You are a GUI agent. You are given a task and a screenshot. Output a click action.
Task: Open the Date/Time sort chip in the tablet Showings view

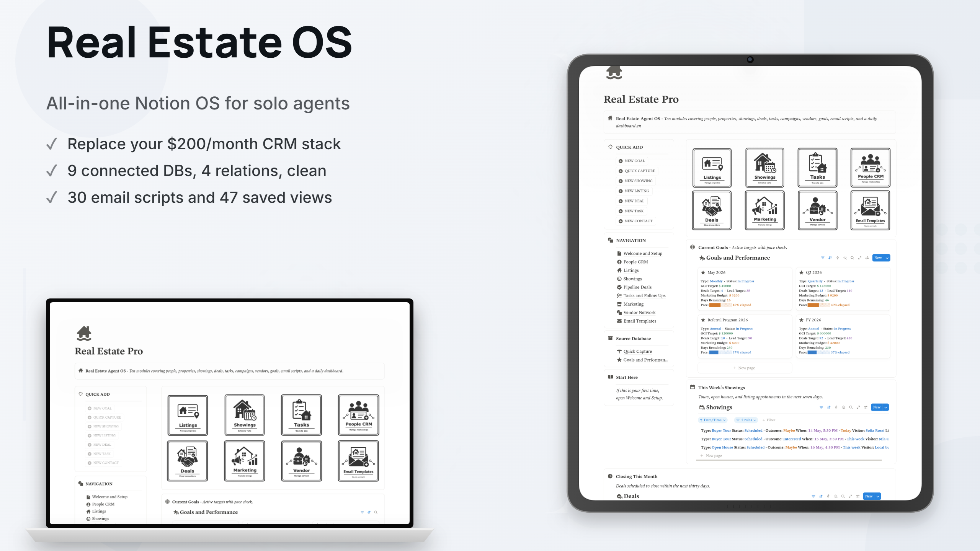point(712,420)
